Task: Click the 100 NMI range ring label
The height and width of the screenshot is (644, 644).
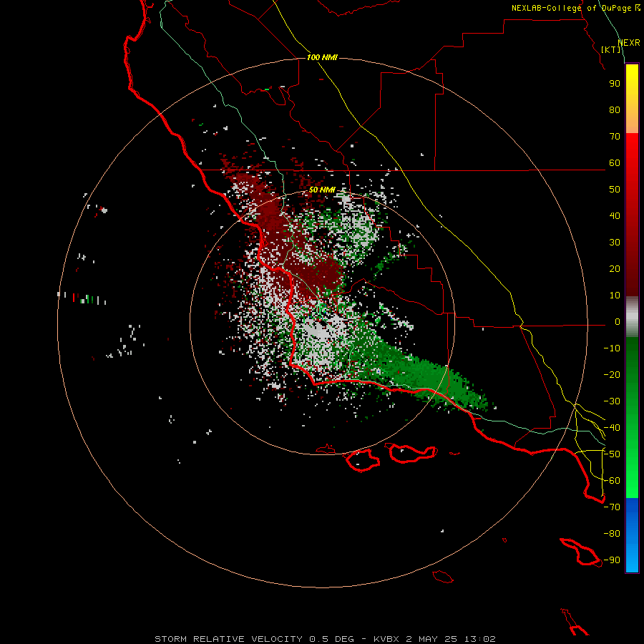Action: point(322,57)
